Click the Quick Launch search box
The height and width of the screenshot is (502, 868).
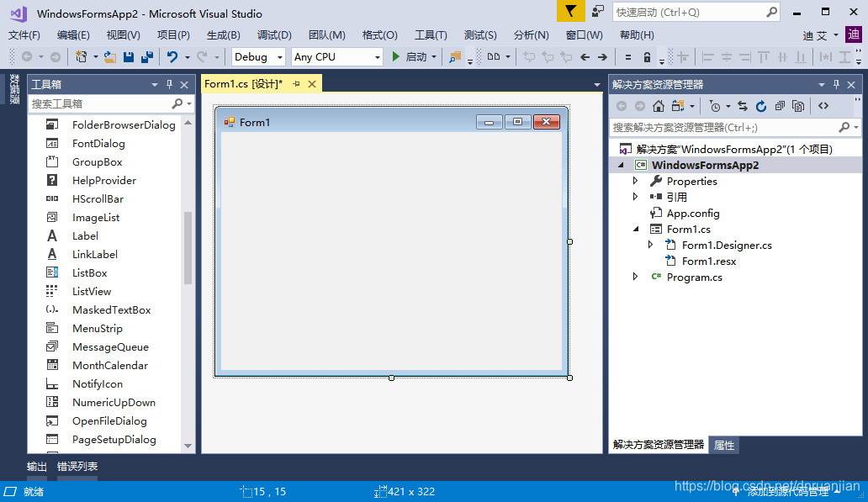tap(691, 12)
